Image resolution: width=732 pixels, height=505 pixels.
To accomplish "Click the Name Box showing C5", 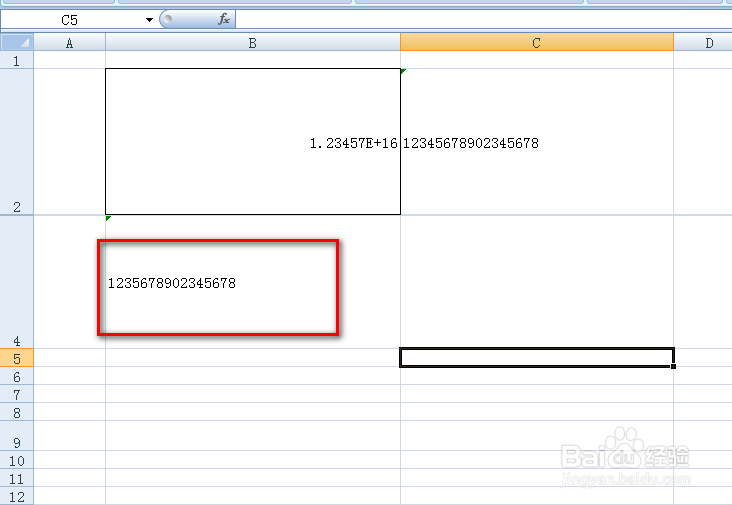I will pyautogui.click(x=70, y=20).
